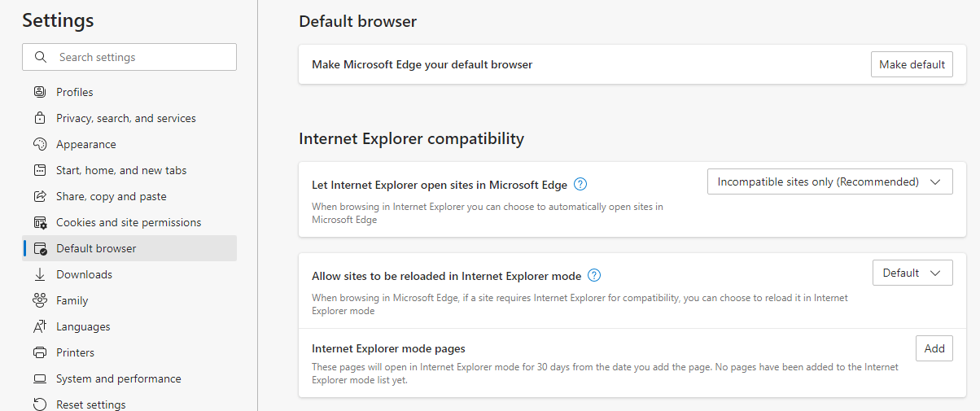Go to Languages settings
Image resolution: width=980 pixels, height=411 pixels.
[83, 326]
